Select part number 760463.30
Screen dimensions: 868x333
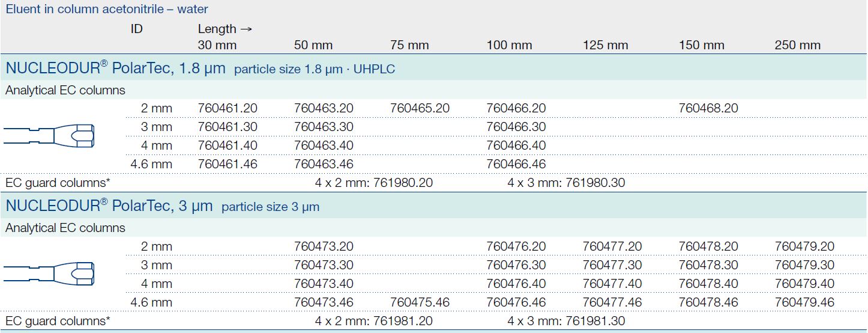tap(324, 127)
